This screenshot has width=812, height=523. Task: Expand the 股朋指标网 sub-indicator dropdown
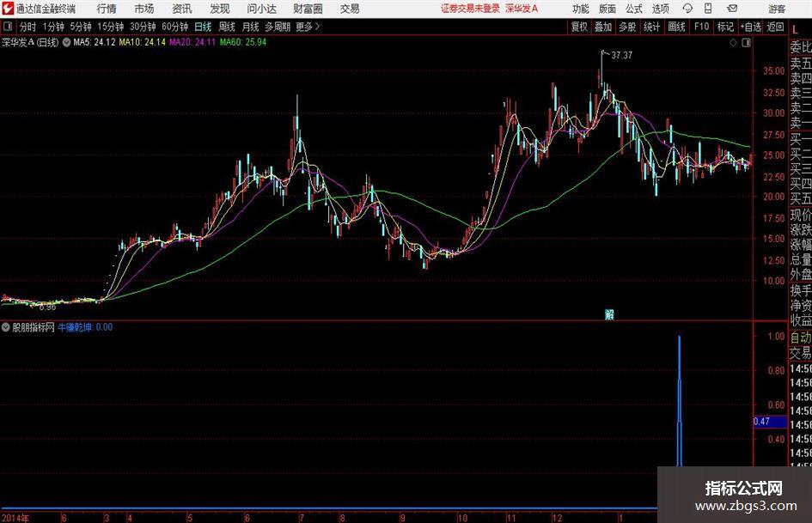(x=6, y=326)
